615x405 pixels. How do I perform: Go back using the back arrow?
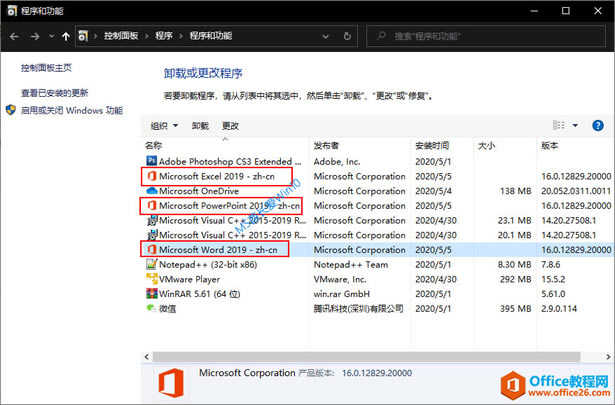click(15, 36)
